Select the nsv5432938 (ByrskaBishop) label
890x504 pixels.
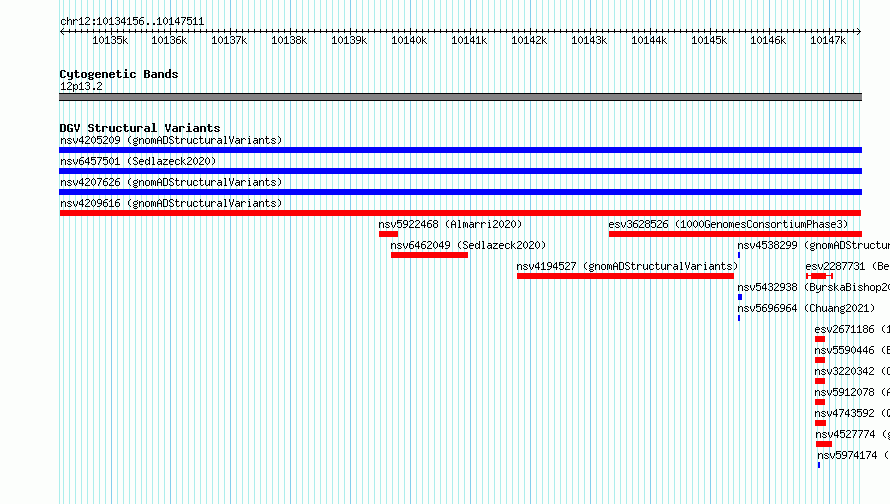pos(813,287)
